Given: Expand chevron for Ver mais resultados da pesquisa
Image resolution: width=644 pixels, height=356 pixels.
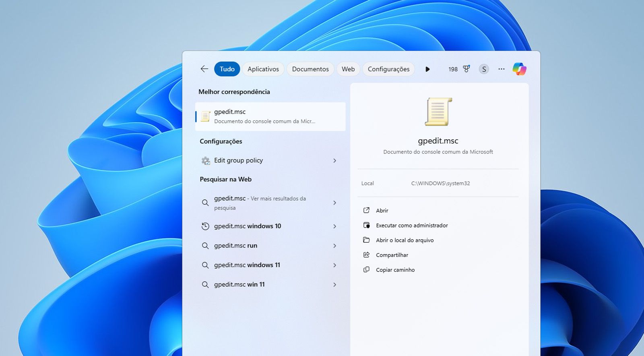Looking at the screenshot, I should (x=334, y=203).
